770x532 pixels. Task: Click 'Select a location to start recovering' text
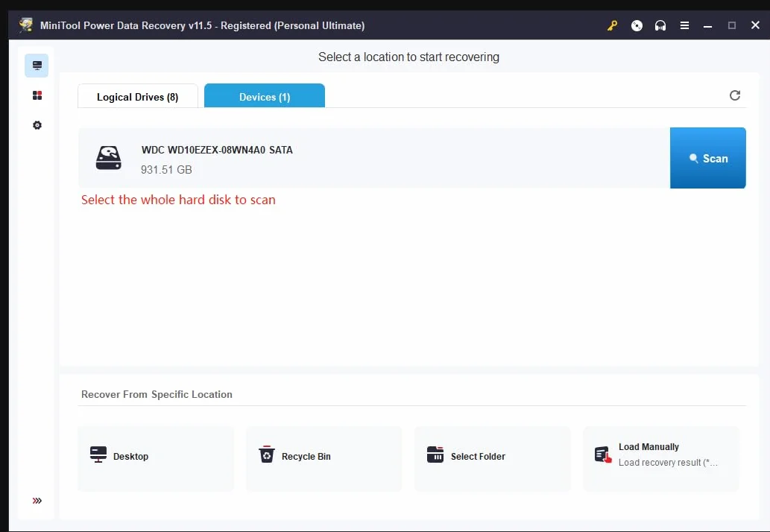(x=408, y=57)
